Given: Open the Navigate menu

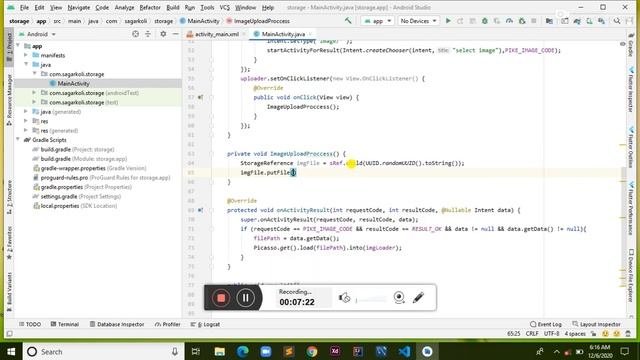Looking at the screenshot, I should 78,7.
